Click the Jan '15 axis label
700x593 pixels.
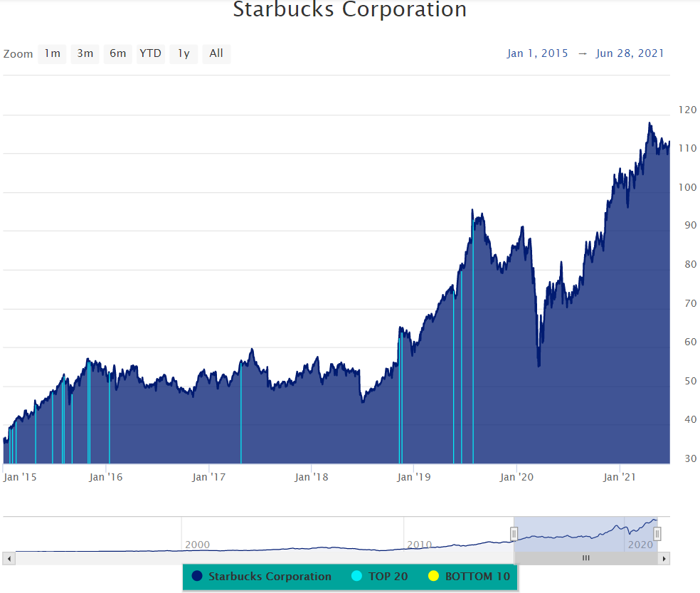tap(20, 477)
